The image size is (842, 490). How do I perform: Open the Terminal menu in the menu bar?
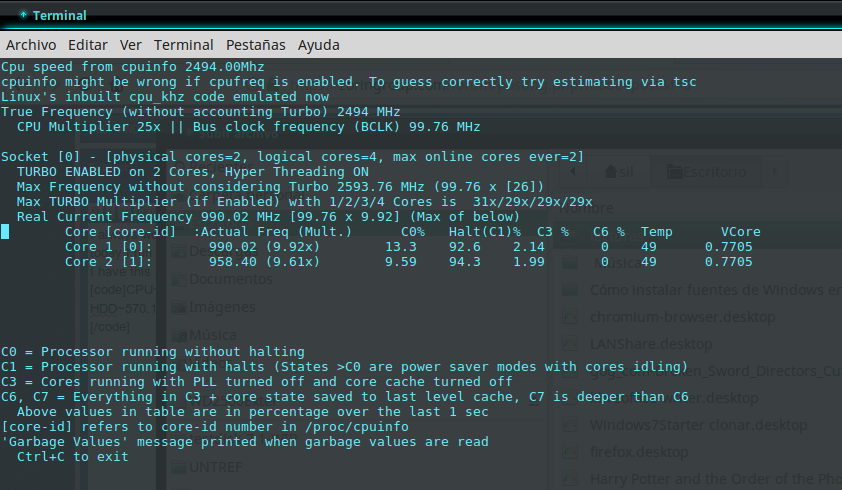coord(183,45)
